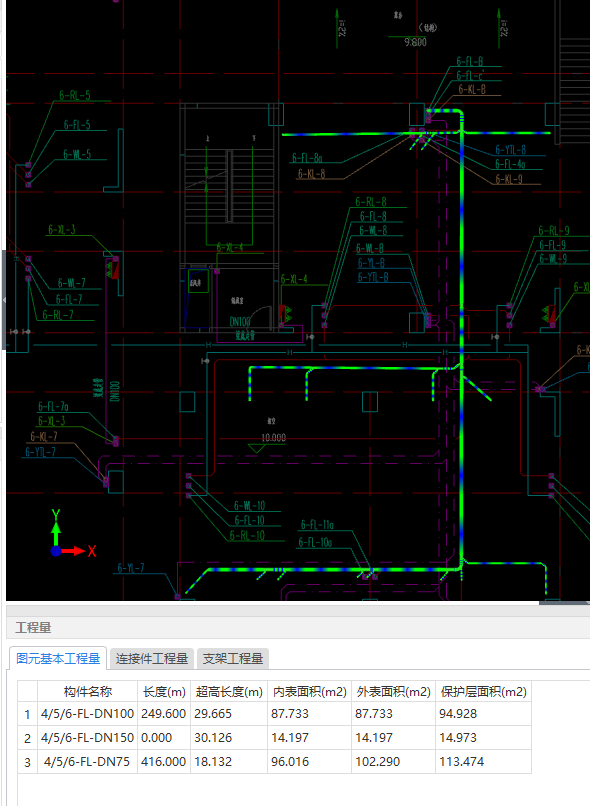Click the 6-WL-9 label

553,259
